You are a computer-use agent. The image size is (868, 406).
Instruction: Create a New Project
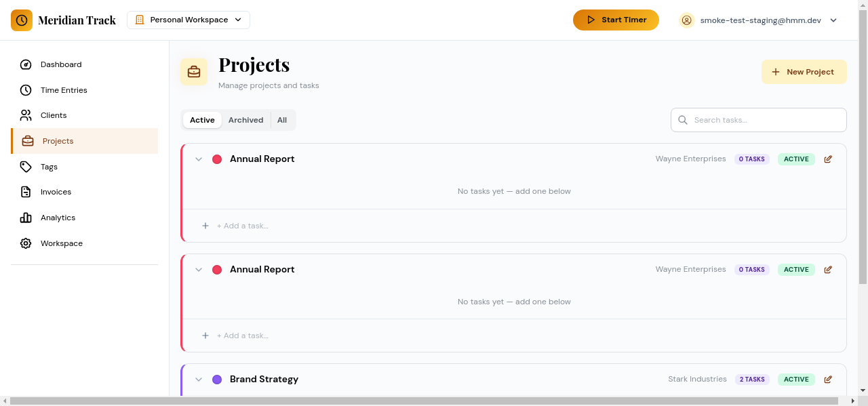coord(804,71)
